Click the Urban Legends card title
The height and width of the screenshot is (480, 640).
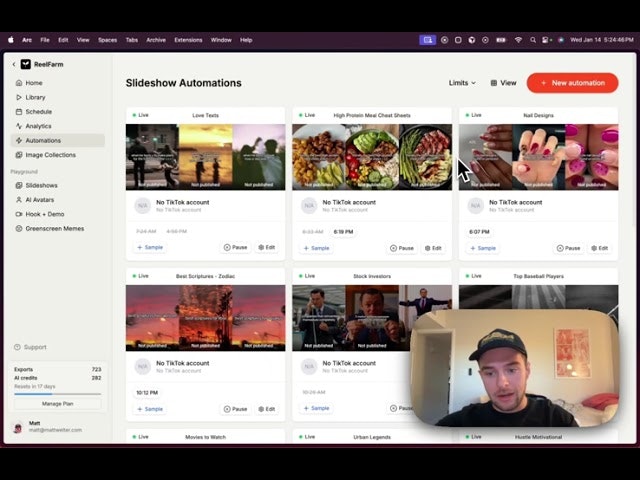[x=372, y=437]
